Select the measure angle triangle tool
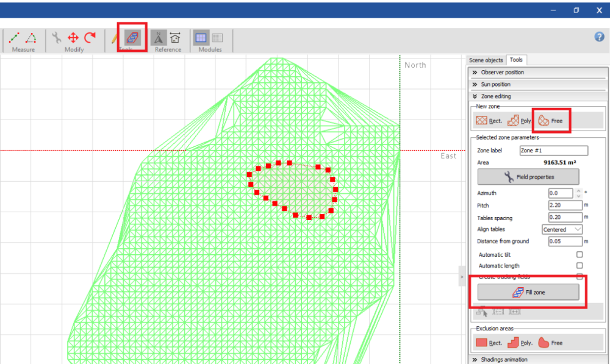Screen dimensions: 610x364 click(x=30, y=38)
